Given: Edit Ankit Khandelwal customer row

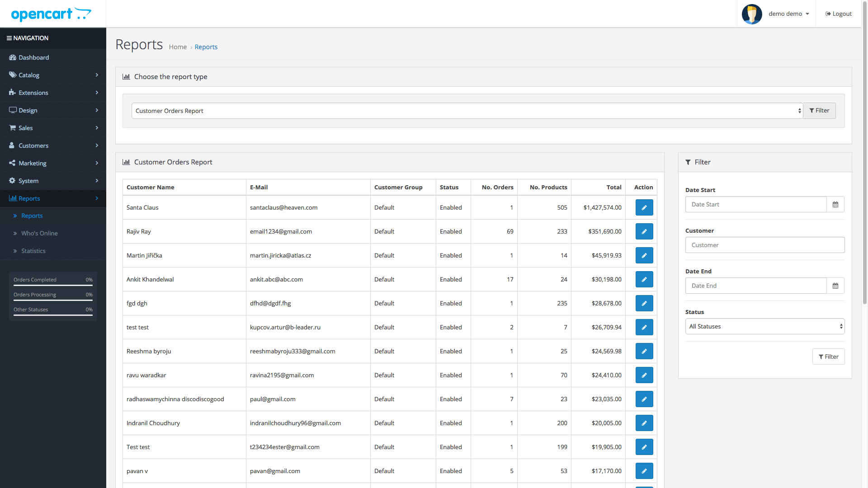Looking at the screenshot, I should pos(644,279).
